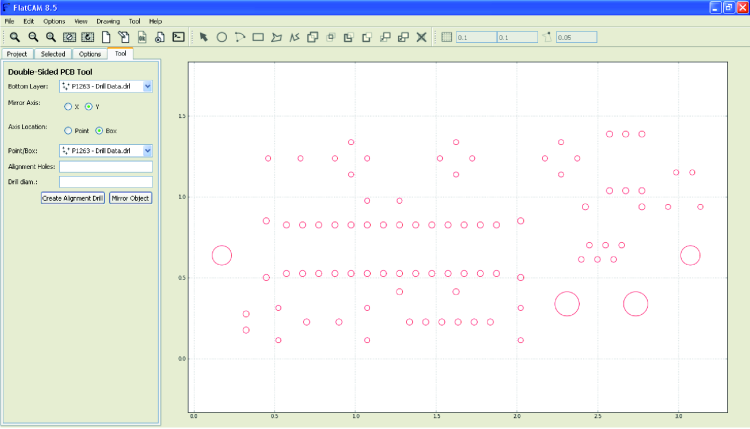
Task: Close the FlatCAM window
Action: point(743,8)
